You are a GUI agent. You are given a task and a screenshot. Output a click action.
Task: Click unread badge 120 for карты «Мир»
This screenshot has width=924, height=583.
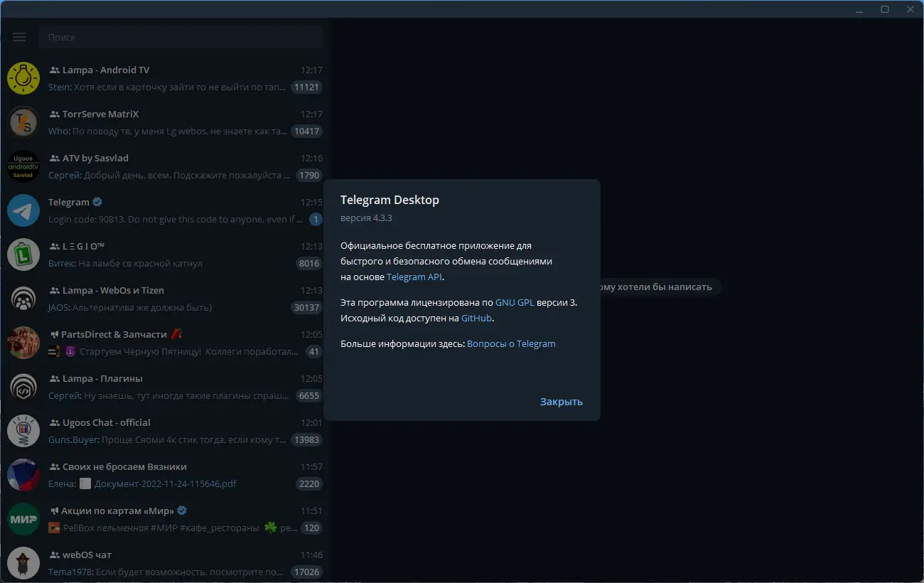tap(311, 528)
